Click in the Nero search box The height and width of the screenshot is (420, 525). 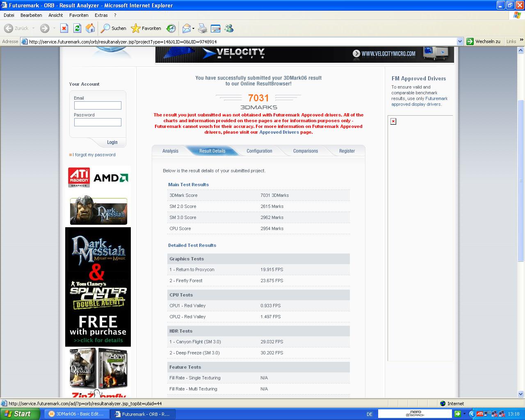415,414
